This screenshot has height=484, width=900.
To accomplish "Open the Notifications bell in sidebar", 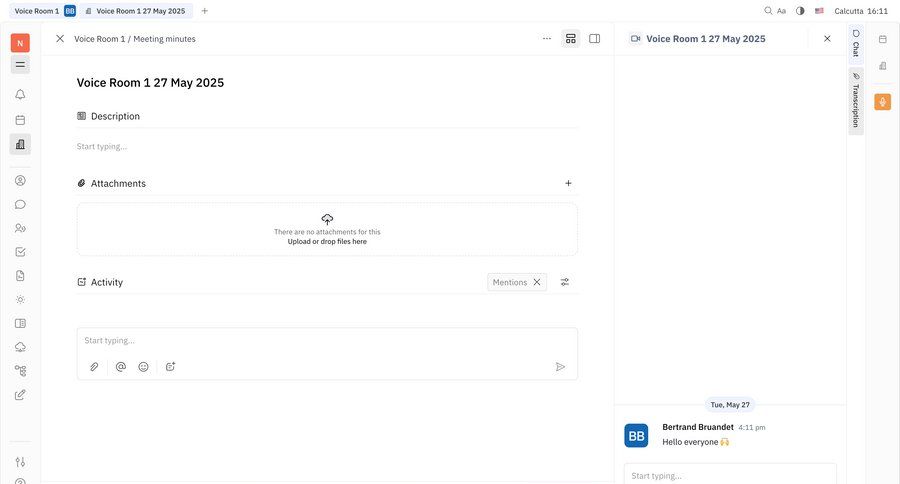I will [x=20, y=95].
